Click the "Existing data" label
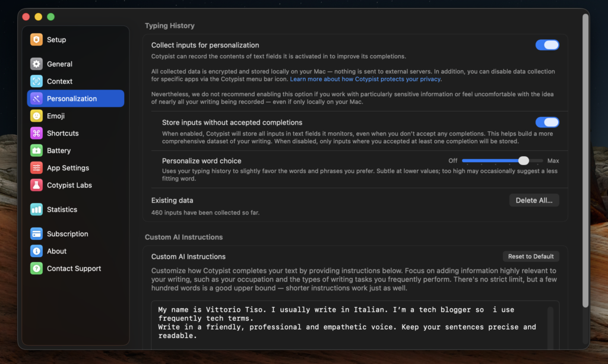 tap(172, 201)
